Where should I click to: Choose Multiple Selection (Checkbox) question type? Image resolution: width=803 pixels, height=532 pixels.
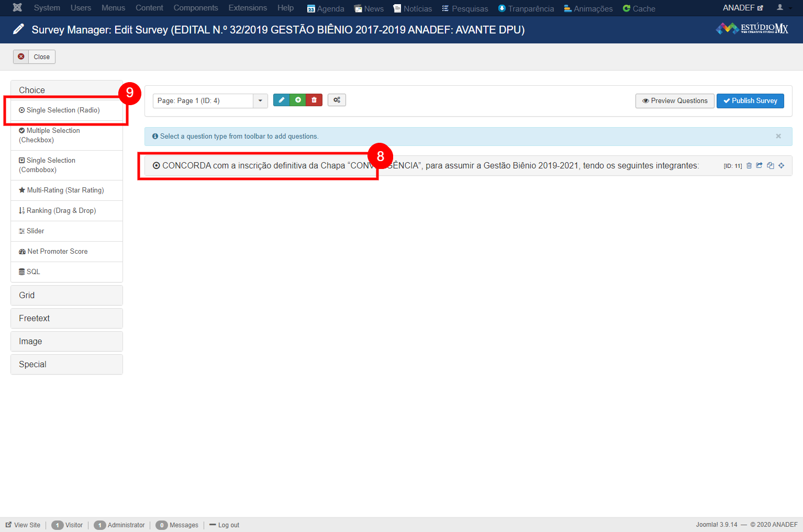click(x=53, y=135)
